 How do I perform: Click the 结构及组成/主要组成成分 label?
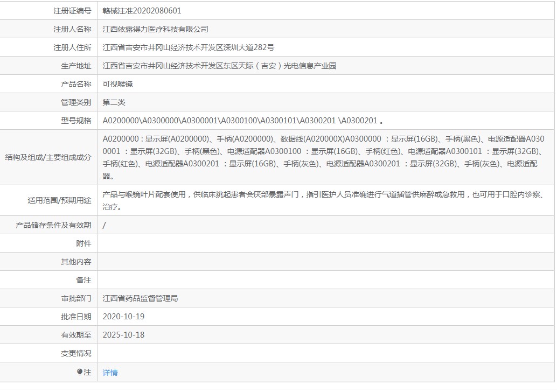(48, 157)
